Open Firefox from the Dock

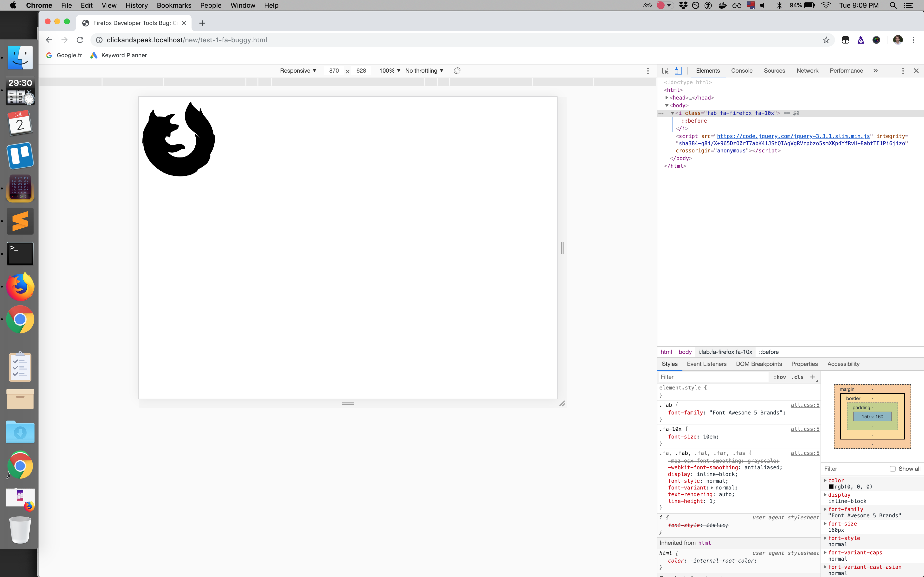(x=20, y=286)
